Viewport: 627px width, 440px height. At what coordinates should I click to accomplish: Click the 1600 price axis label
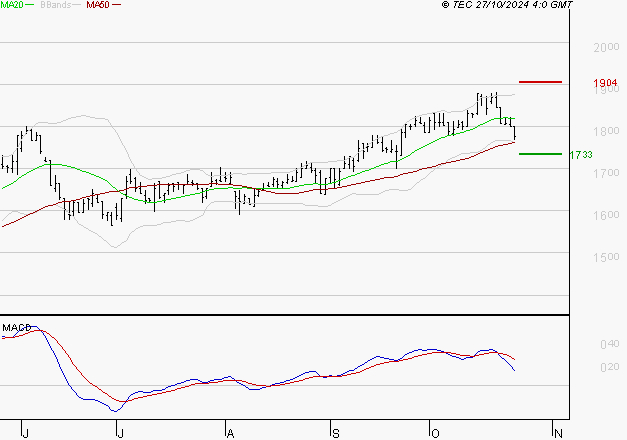pyautogui.click(x=606, y=215)
